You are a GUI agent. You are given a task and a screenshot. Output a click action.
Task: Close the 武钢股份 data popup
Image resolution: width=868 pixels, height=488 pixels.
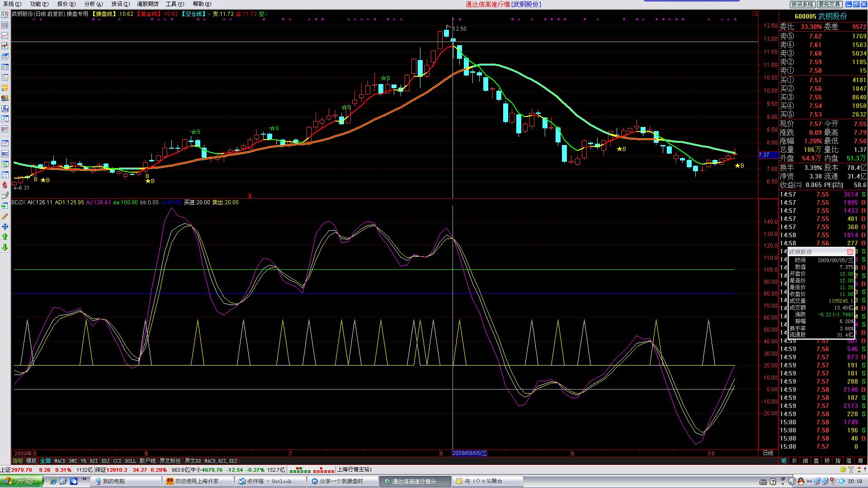point(850,252)
